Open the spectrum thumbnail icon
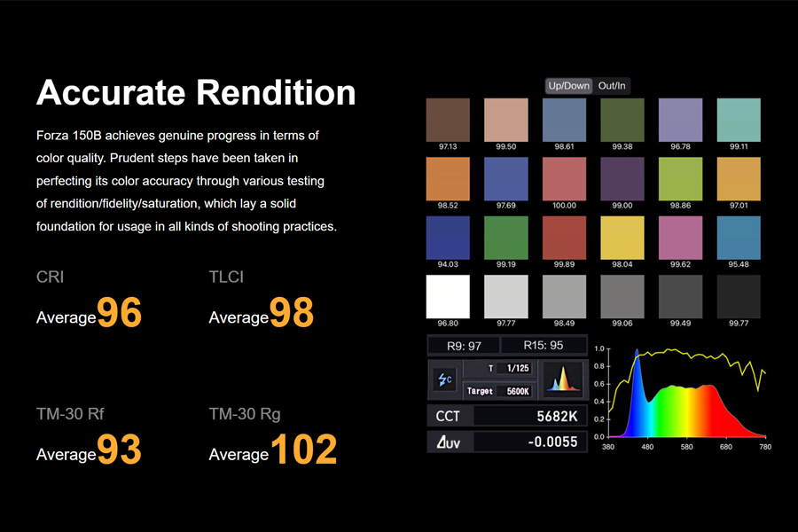798x532 pixels. pos(562,379)
